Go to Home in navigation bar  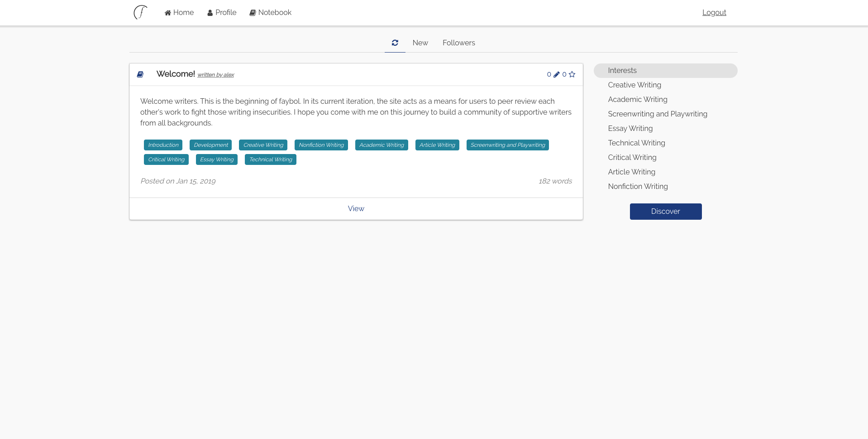(179, 13)
